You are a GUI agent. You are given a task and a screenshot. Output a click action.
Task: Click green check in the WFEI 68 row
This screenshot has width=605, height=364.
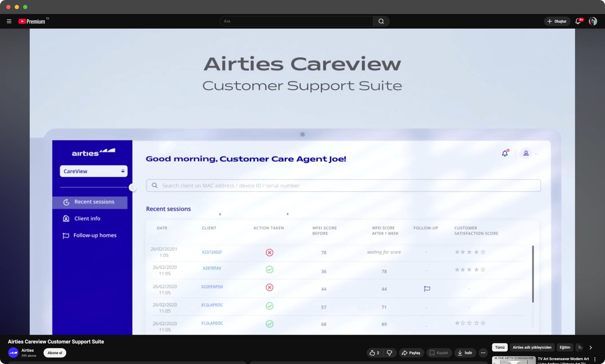[x=269, y=324]
